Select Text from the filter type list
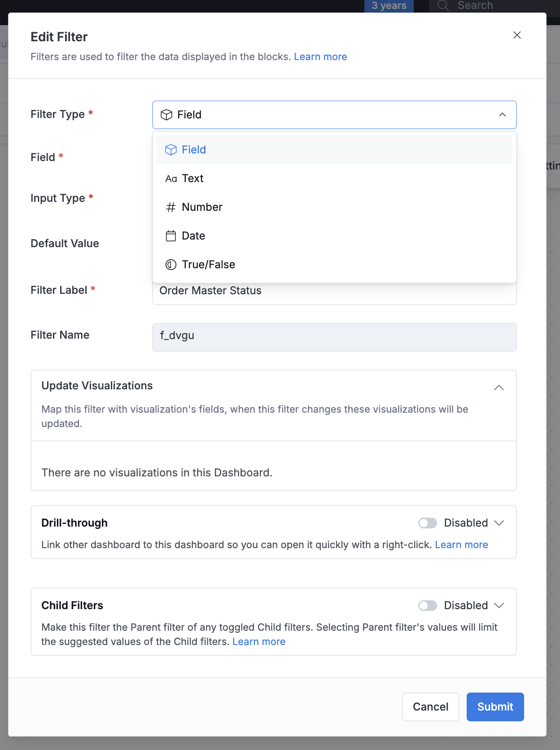Image resolution: width=560 pixels, height=750 pixels. coord(193,179)
